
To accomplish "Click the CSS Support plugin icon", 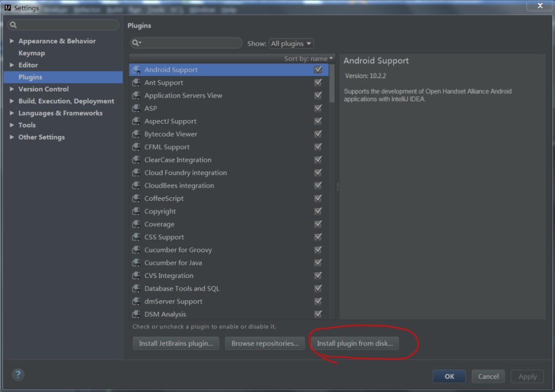I will click(x=136, y=237).
